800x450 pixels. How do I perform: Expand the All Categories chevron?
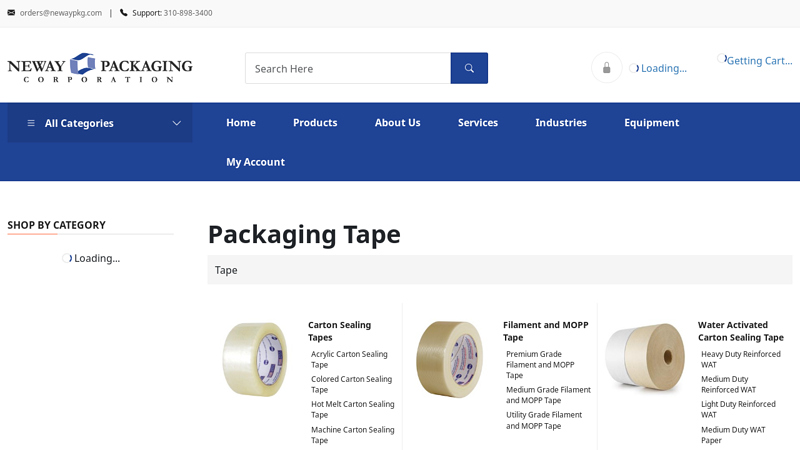pos(177,123)
